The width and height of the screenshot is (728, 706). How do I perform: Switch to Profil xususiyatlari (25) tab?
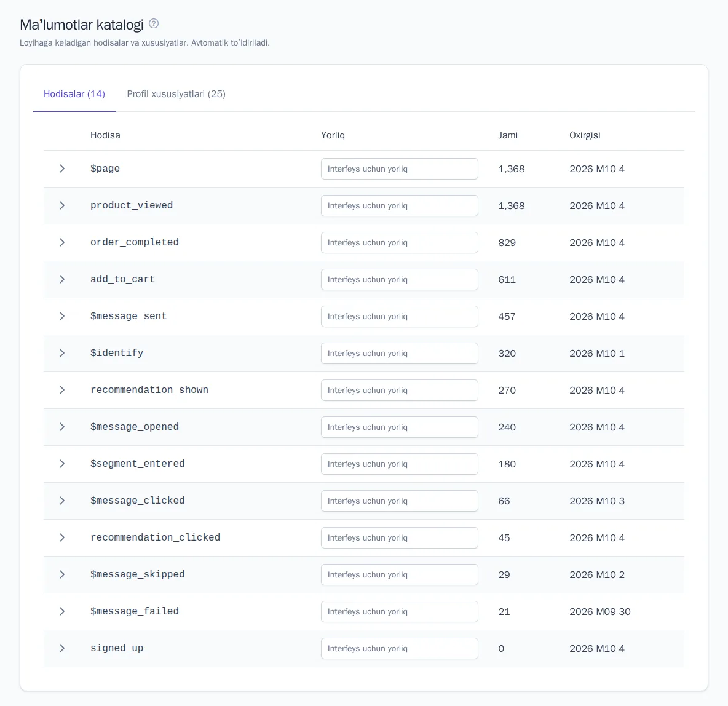point(176,94)
